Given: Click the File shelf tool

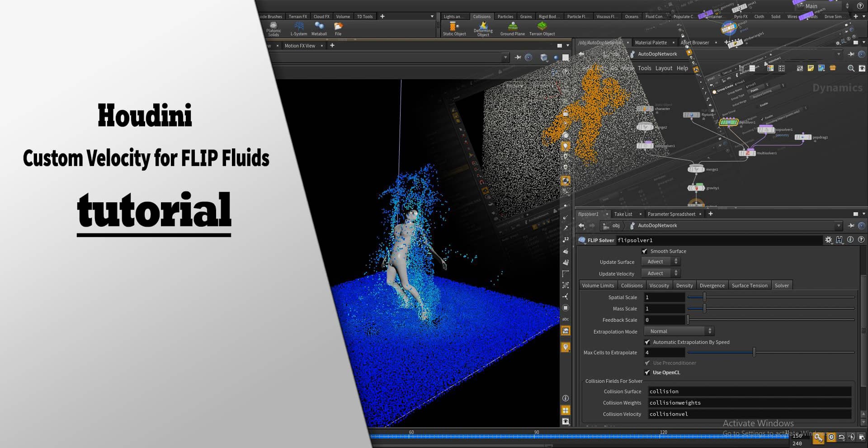Looking at the screenshot, I should coord(338,29).
